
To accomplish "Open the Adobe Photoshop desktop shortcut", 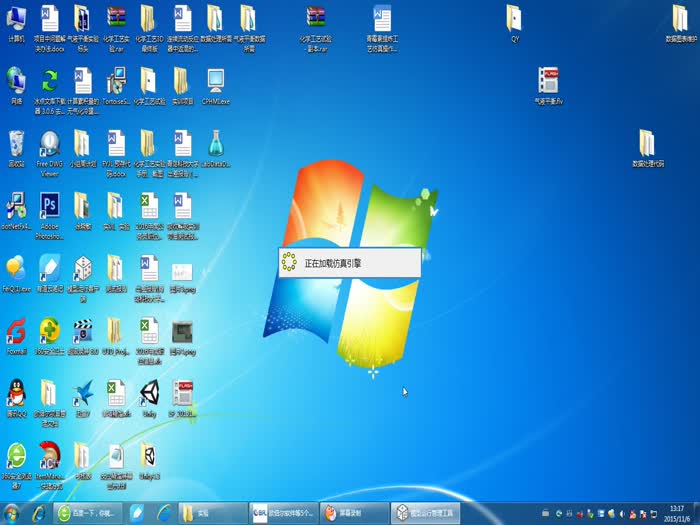I will pyautogui.click(x=49, y=206).
